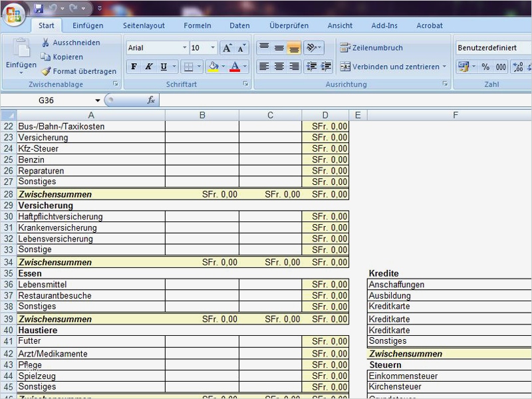Image resolution: width=532 pixels, height=399 pixels.
Task: Toggle right text alignment
Action: tap(294, 66)
